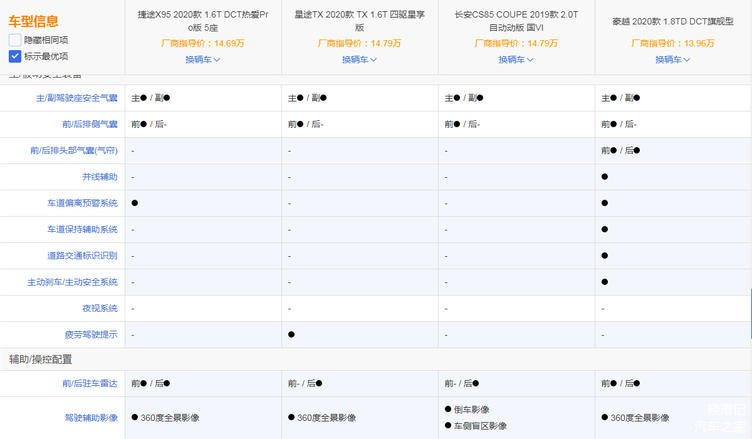Click the 主动刹车/主动安全系统 row label
Image resolution: width=752 pixels, height=439 pixels.
(x=72, y=282)
